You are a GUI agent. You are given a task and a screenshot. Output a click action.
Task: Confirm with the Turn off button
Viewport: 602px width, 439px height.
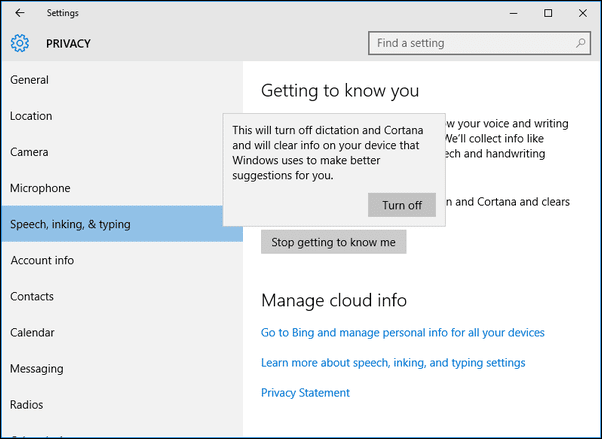pyautogui.click(x=402, y=205)
